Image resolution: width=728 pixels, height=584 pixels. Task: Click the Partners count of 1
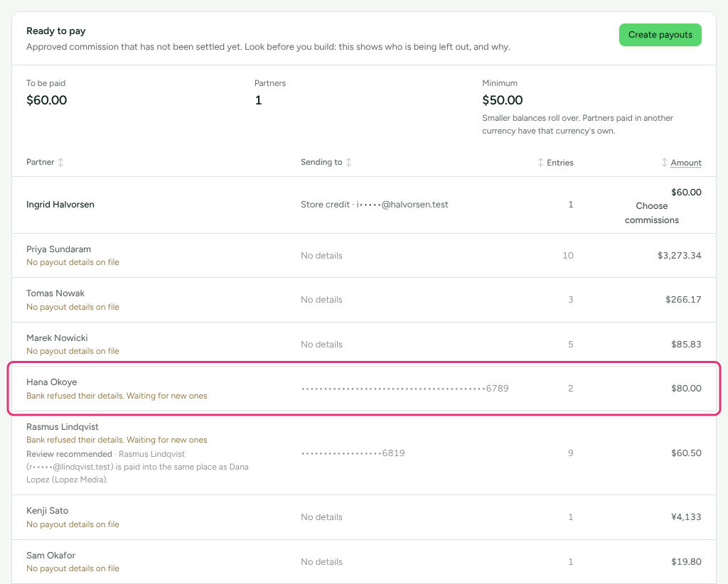click(258, 99)
